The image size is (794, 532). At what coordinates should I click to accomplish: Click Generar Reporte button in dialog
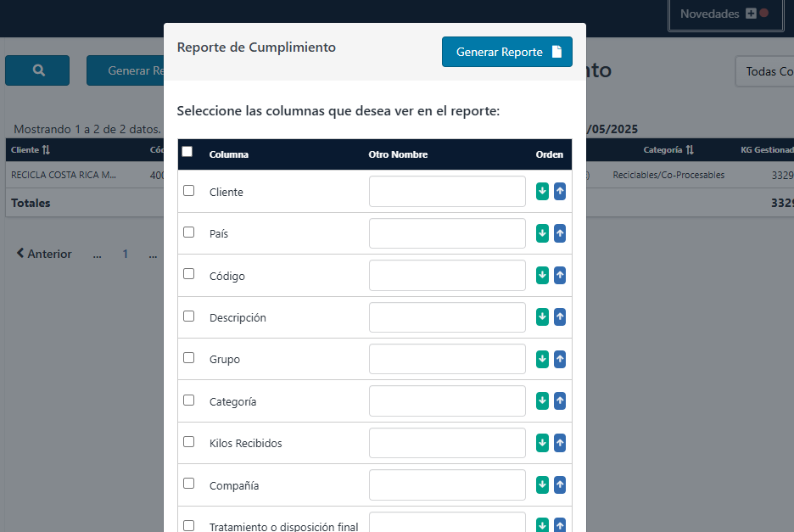[x=507, y=52]
